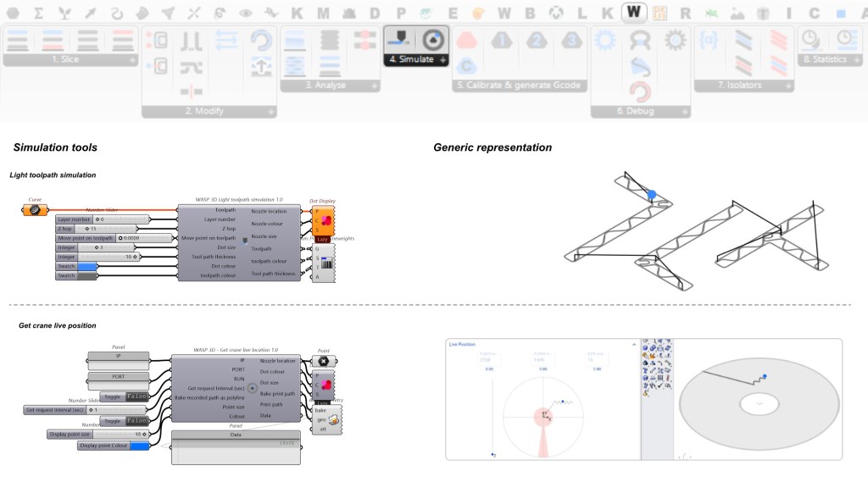Screen dimensions: 868x488
Task: Open the Live Position panel dropdown arrow
Action: 634,345
